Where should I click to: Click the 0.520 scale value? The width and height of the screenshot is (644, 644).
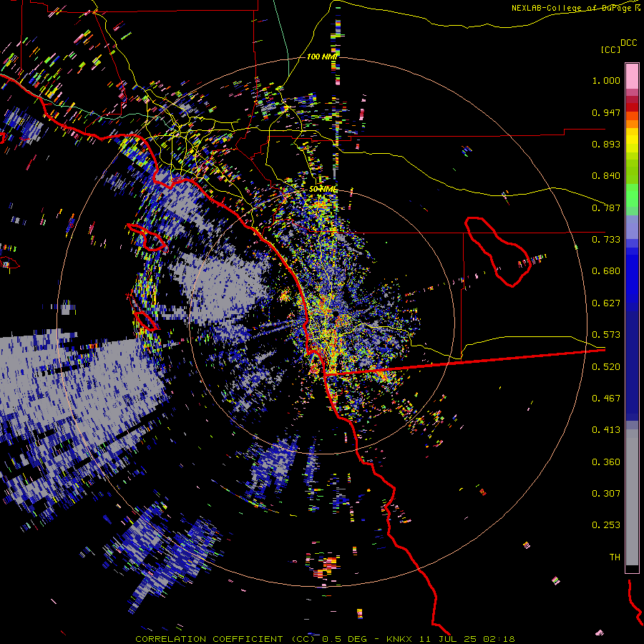pos(606,367)
